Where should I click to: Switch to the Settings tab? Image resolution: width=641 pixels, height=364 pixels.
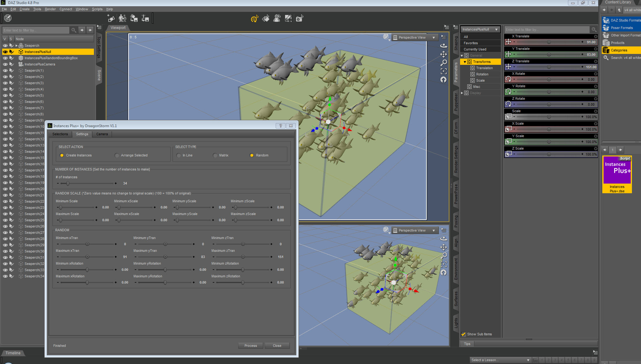(82, 134)
